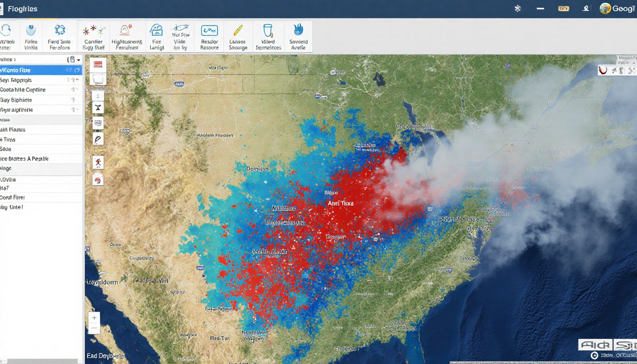Click the Ead Deyloars link at bottom left
Image resolution: width=637 pixels, height=364 pixels.
tap(105, 355)
